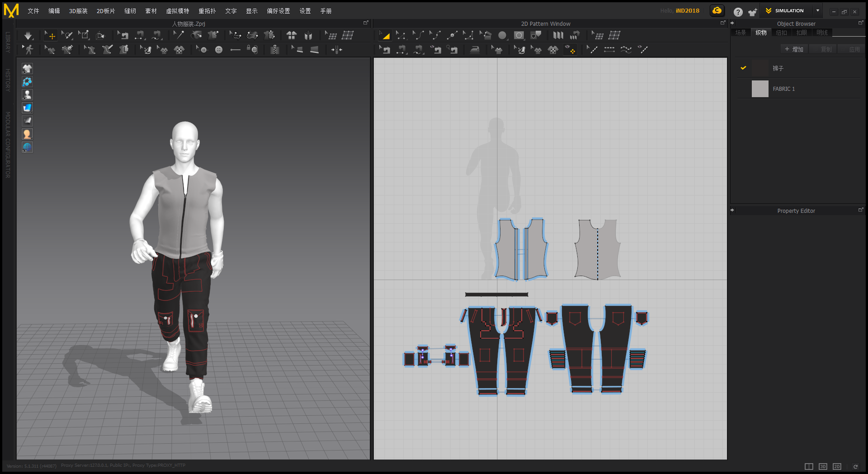
Task: Select the Edit Topstitch tool in 2D toolbar
Action: point(592,50)
